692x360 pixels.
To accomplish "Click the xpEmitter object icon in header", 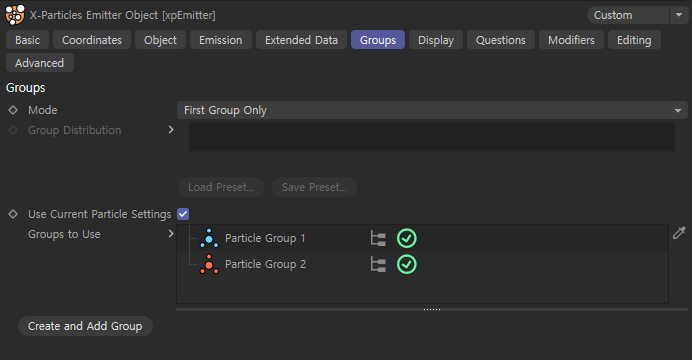I will [15, 15].
